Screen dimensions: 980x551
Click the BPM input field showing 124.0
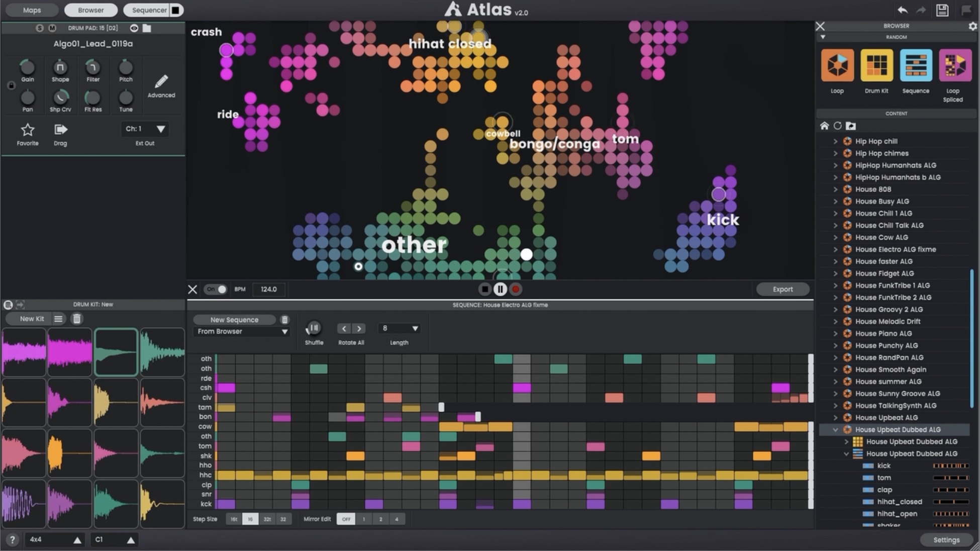(269, 289)
